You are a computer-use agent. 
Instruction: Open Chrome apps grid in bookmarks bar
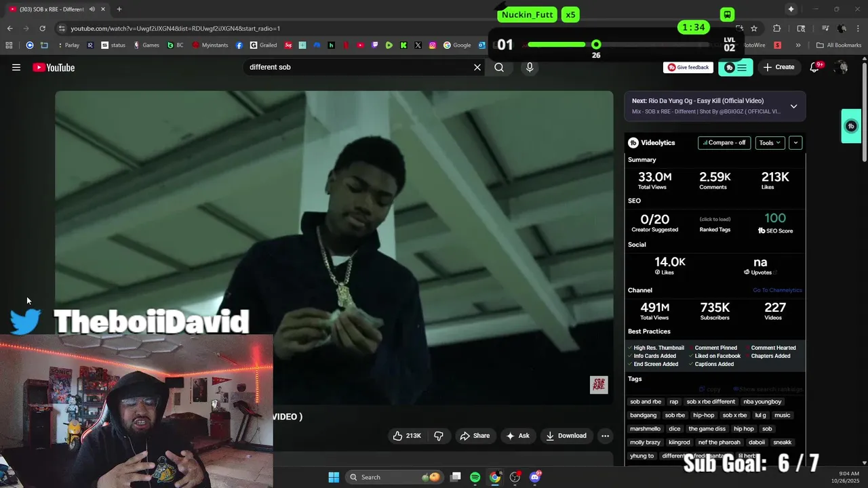click(9, 45)
